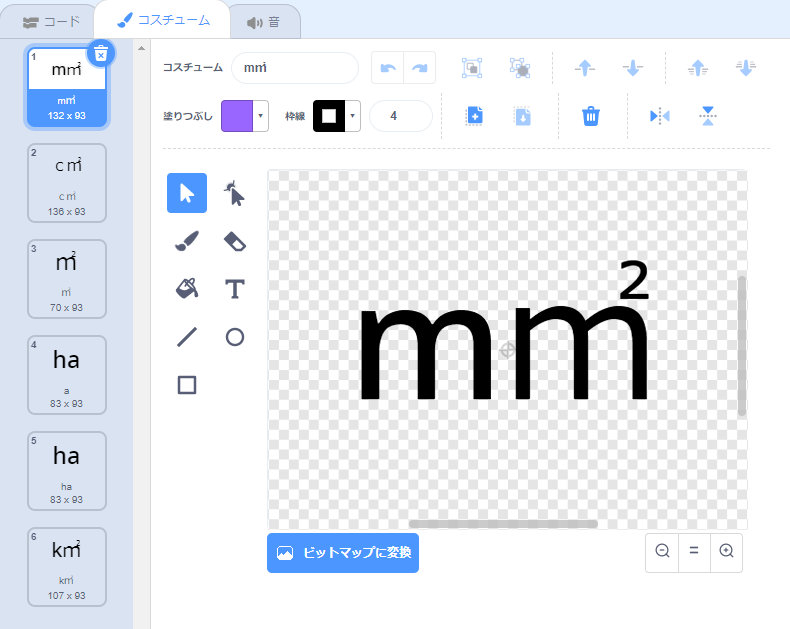Pick the Text tool
The height and width of the screenshot is (629, 790).
click(x=235, y=289)
